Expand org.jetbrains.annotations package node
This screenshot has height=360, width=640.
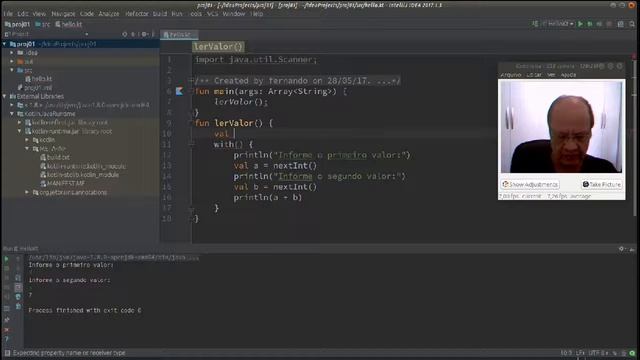[27, 192]
